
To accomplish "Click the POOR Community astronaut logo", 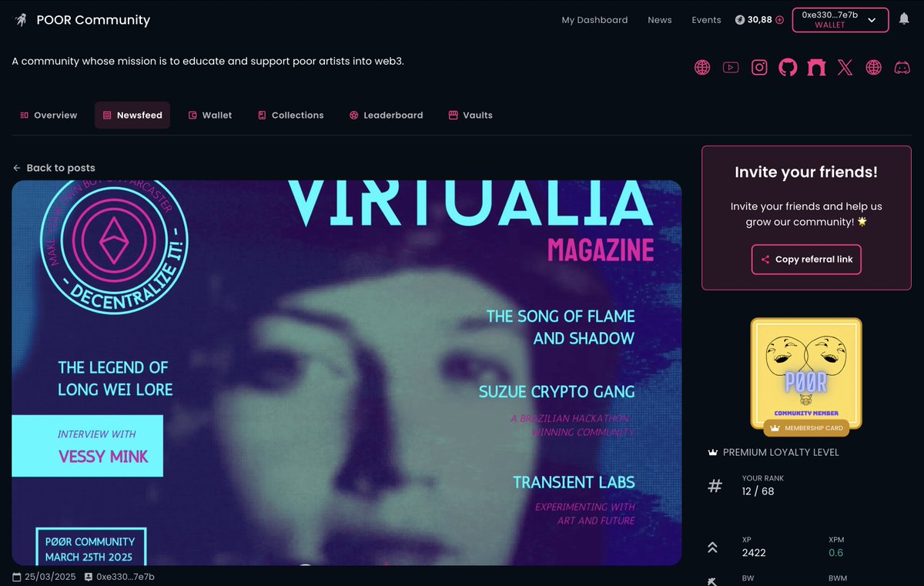I will [20, 20].
